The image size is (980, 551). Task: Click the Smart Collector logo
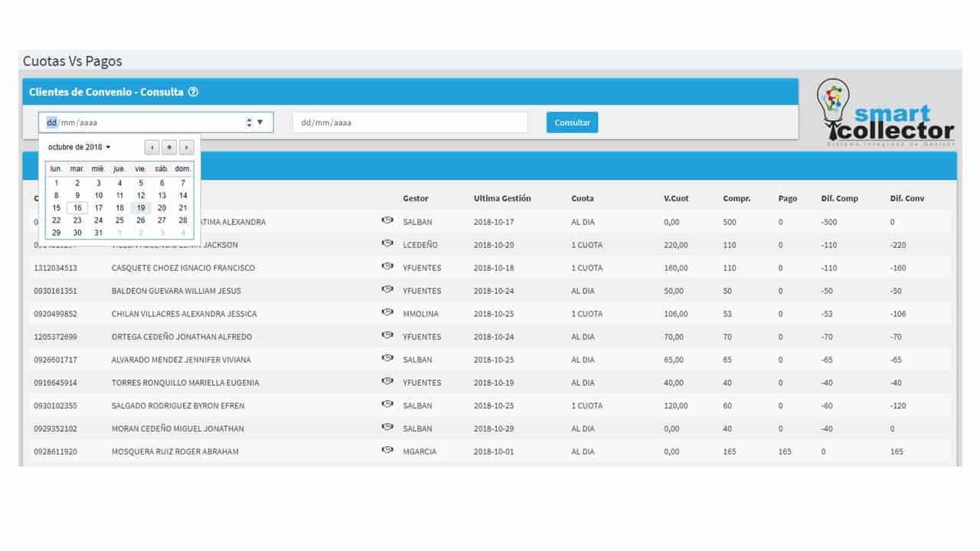(x=885, y=113)
